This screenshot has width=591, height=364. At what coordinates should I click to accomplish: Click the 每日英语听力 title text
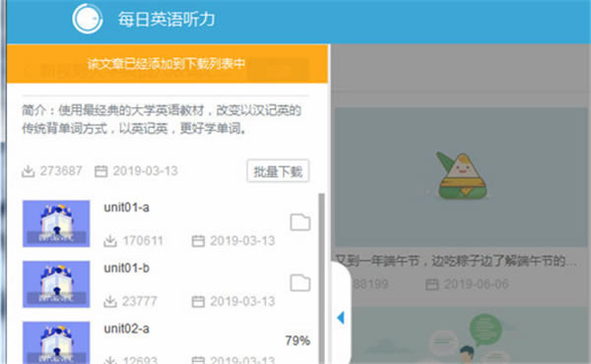(166, 20)
